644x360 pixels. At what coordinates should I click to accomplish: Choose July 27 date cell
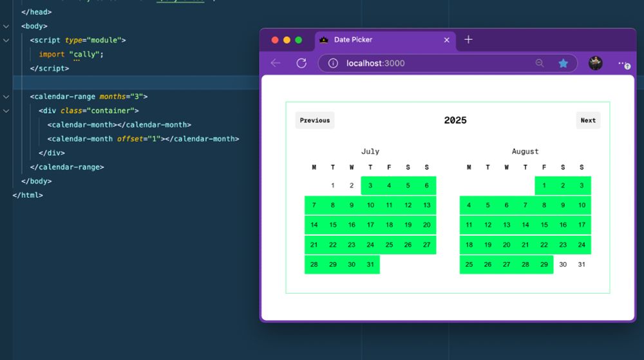[x=427, y=245]
